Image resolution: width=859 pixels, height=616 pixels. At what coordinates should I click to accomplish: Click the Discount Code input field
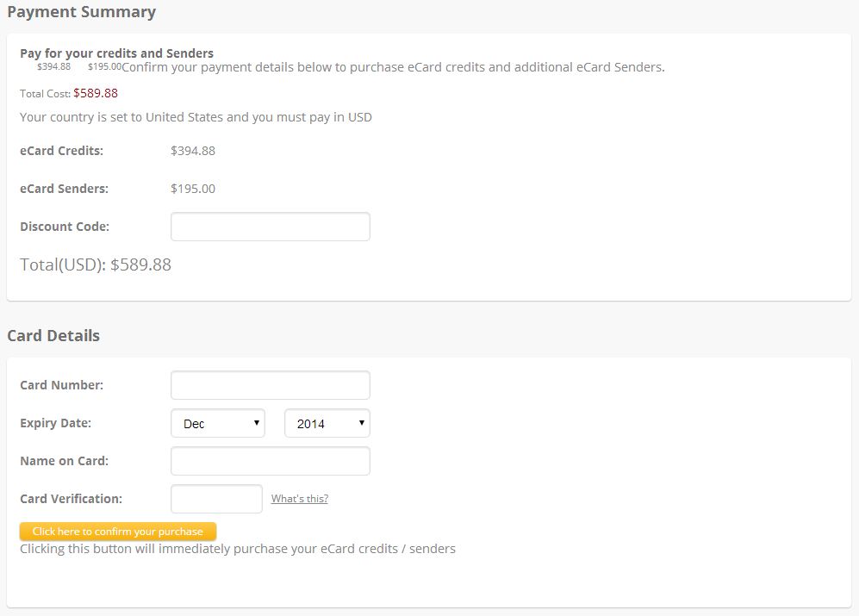(270, 227)
